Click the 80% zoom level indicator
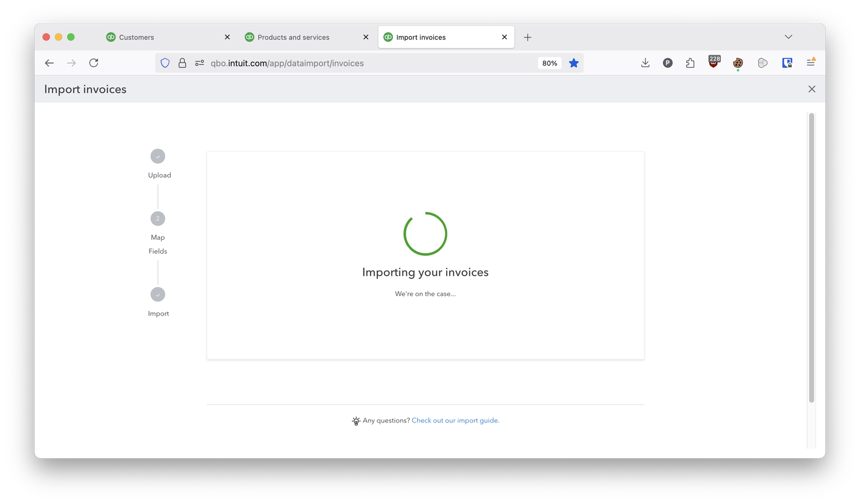Screen dimensions: 860x504 click(550, 63)
